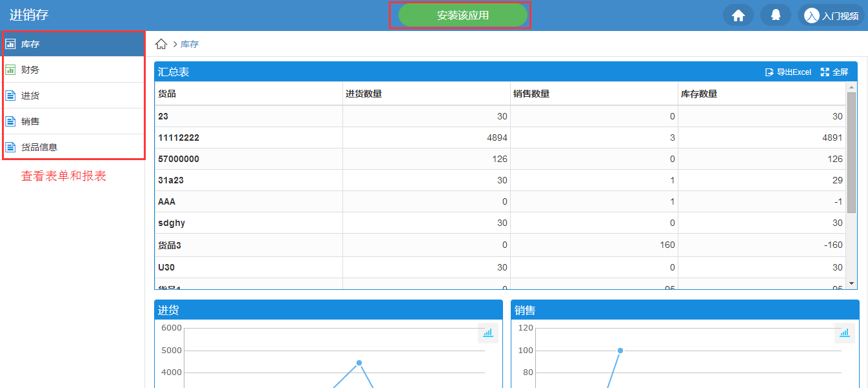The image size is (868, 388).
Task: Install app with 安装该应用 button
Action: tap(462, 15)
